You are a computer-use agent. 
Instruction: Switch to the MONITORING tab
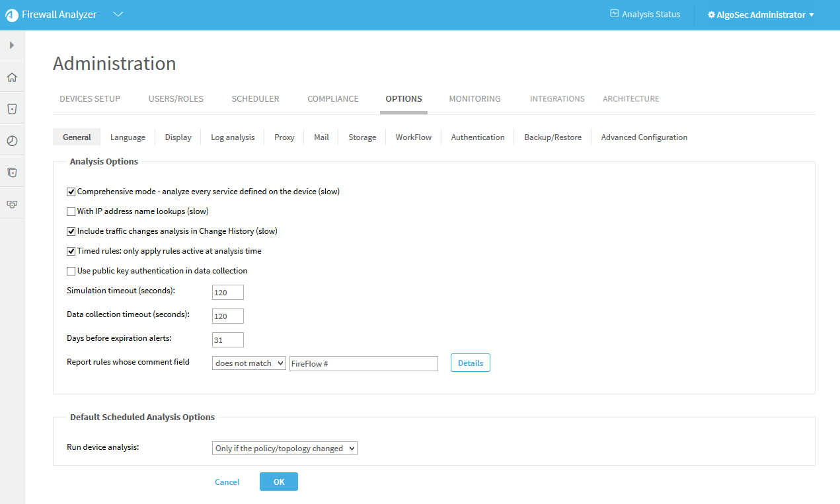coord(475,99)
